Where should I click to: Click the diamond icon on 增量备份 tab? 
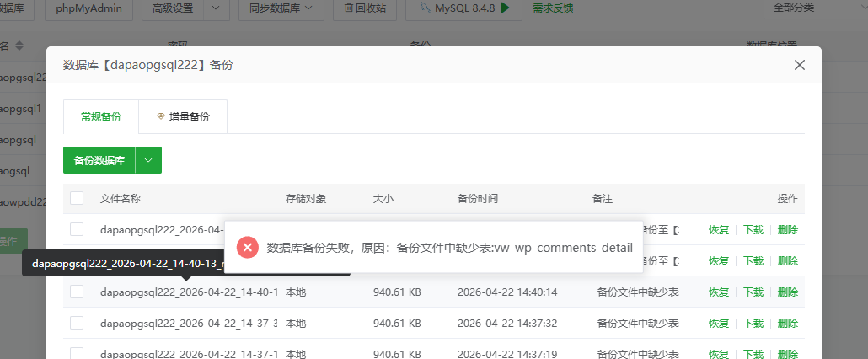pyautogui.click(x=161, y=116)
